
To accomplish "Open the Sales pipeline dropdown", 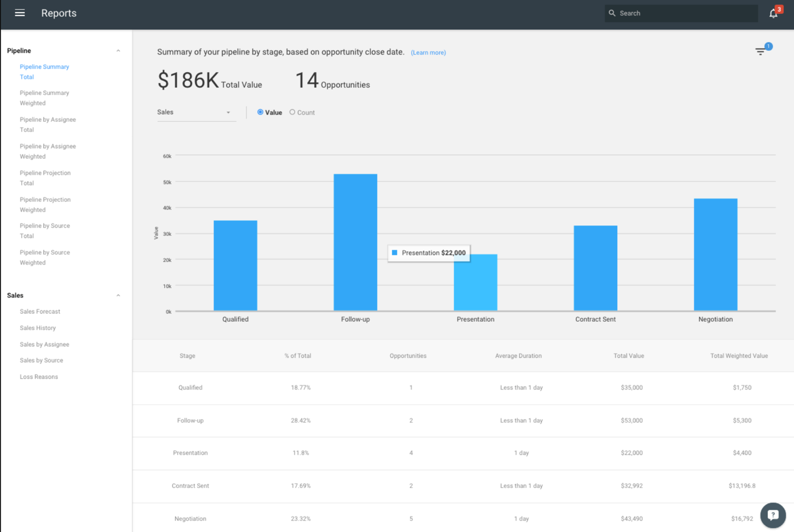I will 196,112.
